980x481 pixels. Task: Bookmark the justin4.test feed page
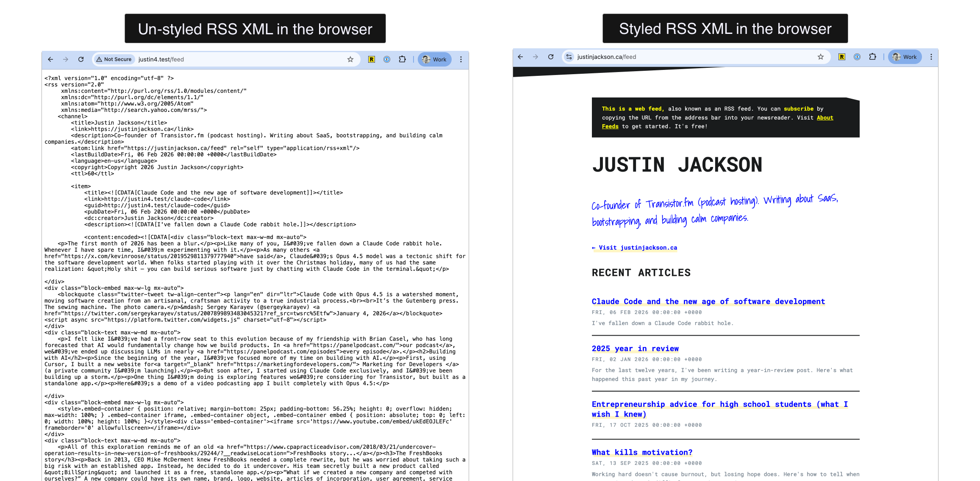coord(350,59)
